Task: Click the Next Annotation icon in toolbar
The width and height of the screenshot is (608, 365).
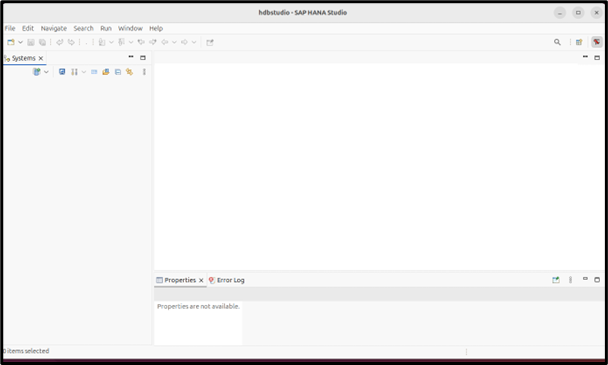Action: tap(102, 42)
